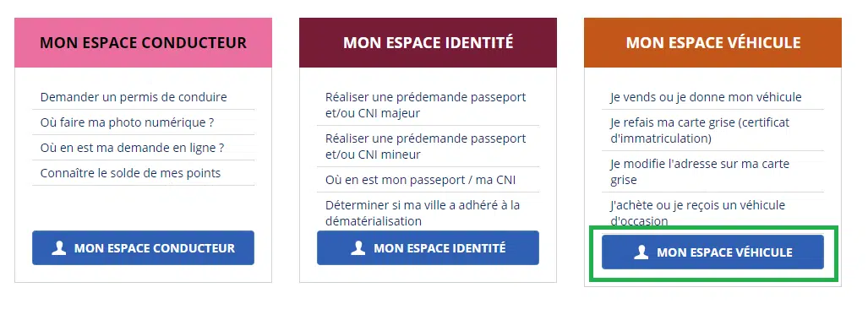Select the orange MON ESPACE VÉHICULE header

(x=713, y=42)
